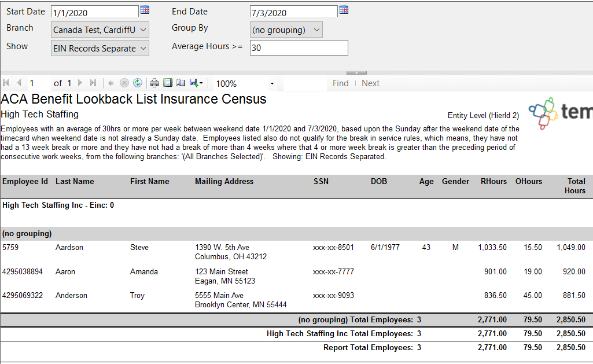Collapse the parameters pane splitter

click(356, 72)
